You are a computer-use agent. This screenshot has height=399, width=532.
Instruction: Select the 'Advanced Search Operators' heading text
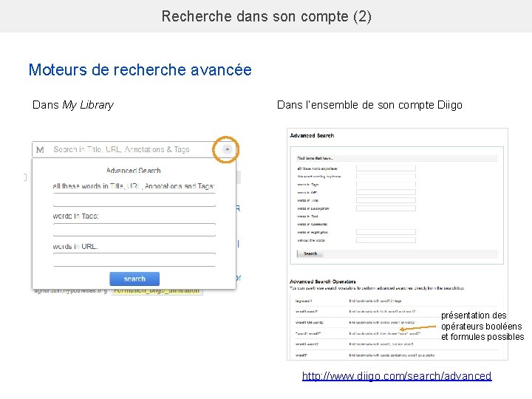[323, 282]
